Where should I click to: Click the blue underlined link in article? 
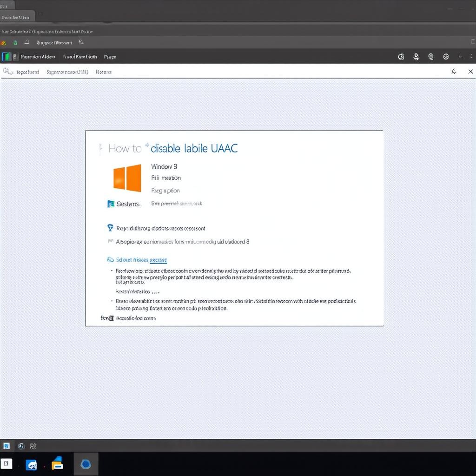(158, 260)
